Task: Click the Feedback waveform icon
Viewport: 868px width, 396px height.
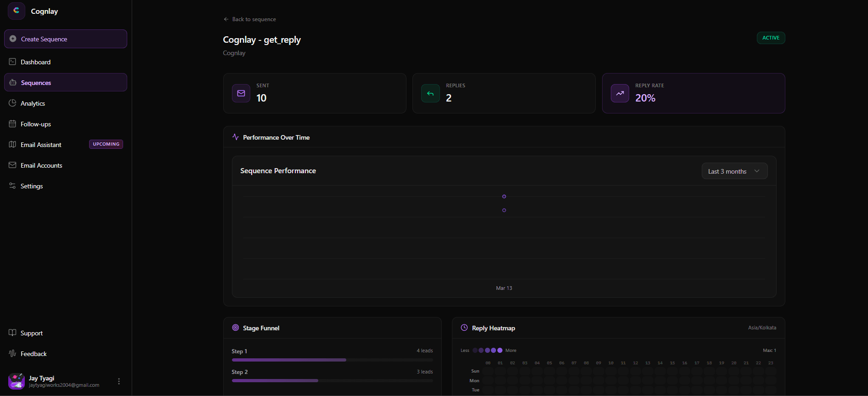Action: point(12,353)
